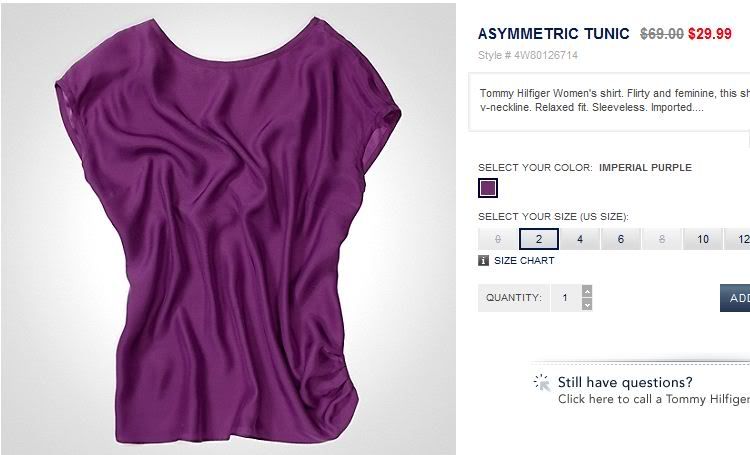Click the Asymmetric Tunic product title
This screenshot has width=750, height=455.
[553, 33]
